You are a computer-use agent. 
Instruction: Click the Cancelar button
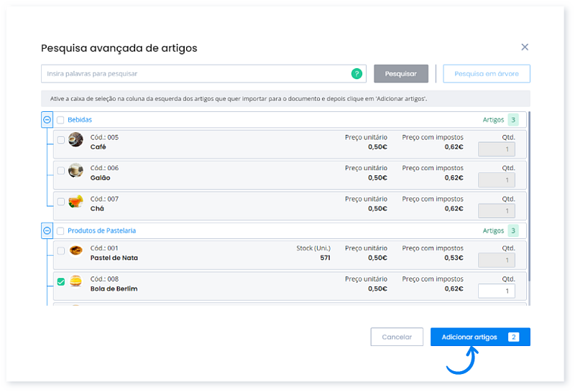pos(397,337)
